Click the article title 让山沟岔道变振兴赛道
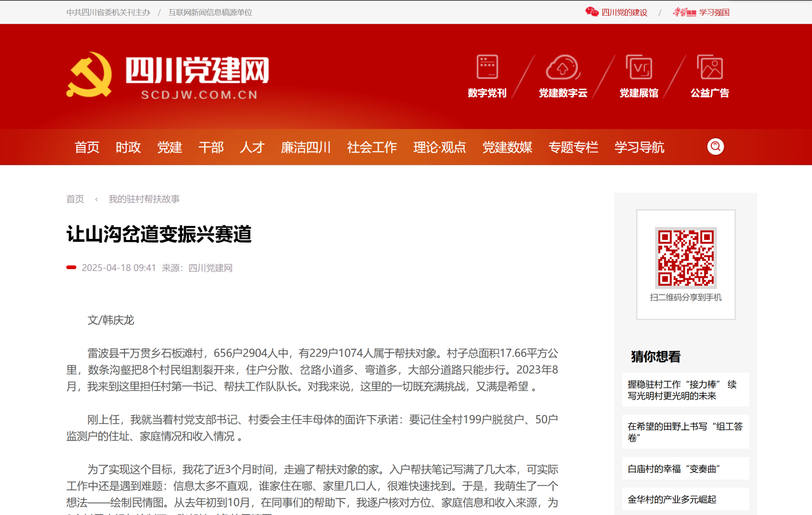 click(159, 234)
